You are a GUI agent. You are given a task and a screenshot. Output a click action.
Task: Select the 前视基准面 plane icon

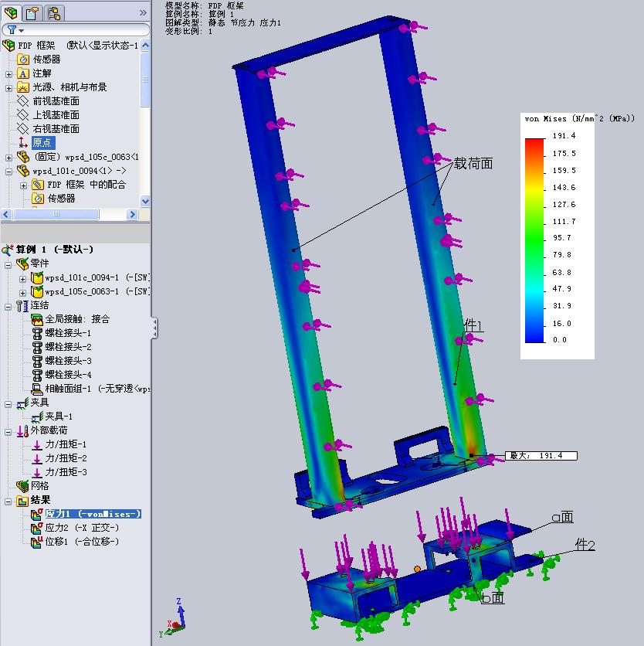tap(22, 101)
